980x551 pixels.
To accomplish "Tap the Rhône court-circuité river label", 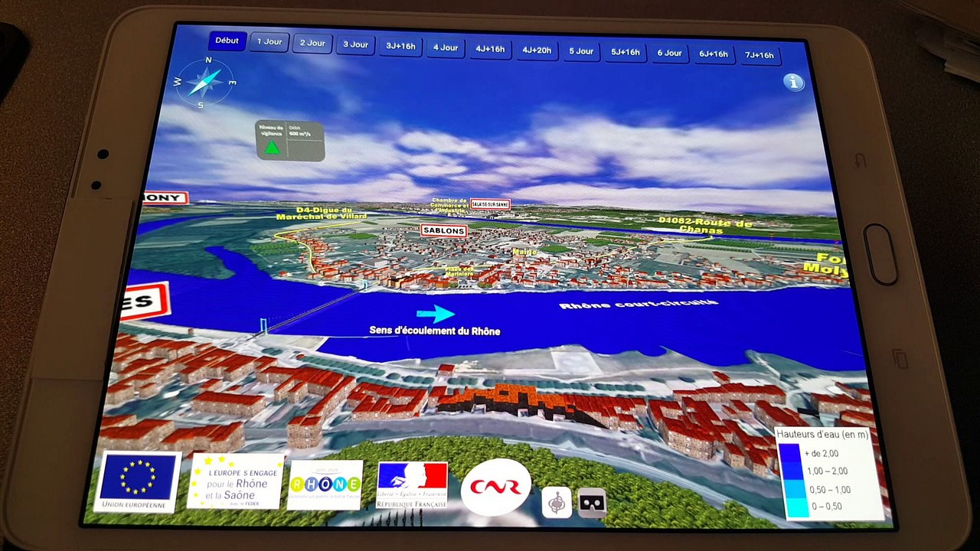I will click(639, 304).
